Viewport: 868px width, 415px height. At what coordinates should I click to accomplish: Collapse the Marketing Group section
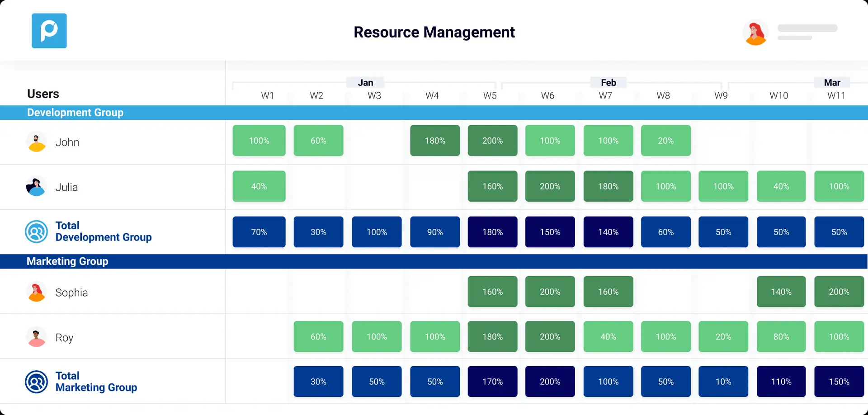[67, 261]
